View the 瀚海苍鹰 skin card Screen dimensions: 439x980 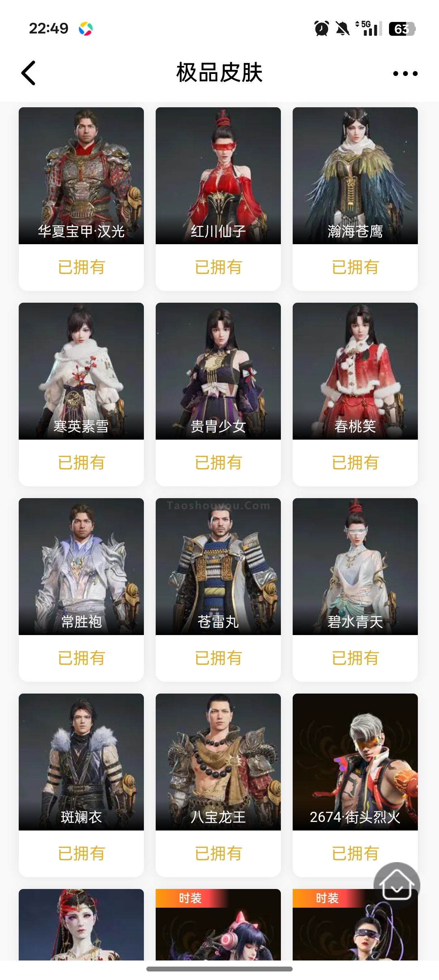pyautogui.click(x=355, y=199)
